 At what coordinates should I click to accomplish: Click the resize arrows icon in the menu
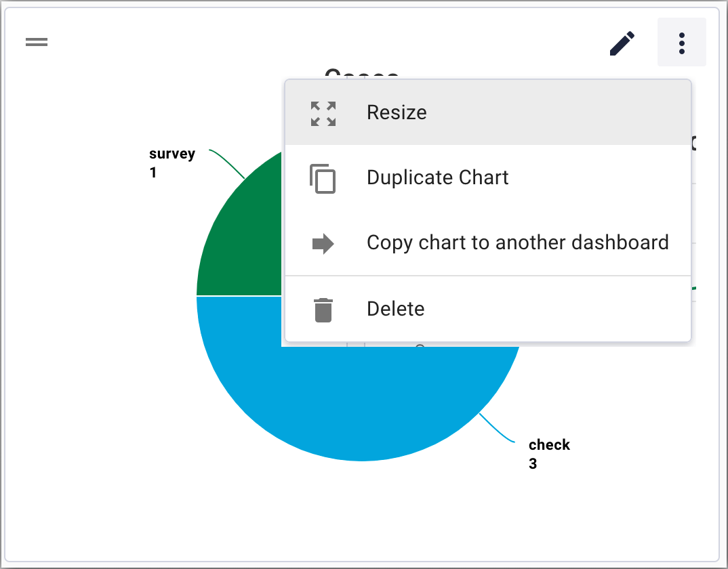click(323, 112)
